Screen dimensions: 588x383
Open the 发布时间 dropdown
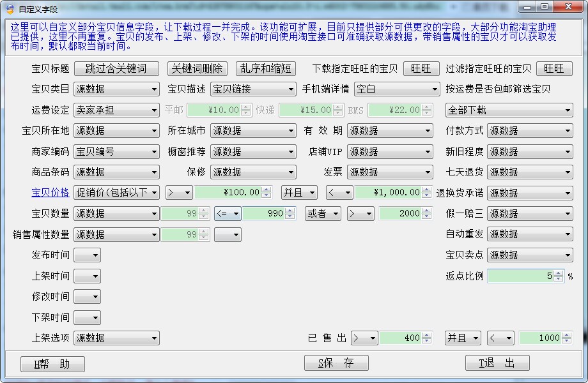[87, 255]
